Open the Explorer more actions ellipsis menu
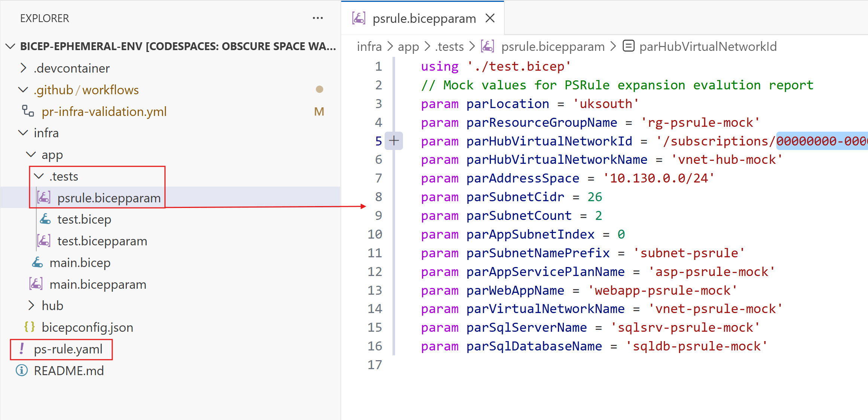Image resolution: width=868 pixels, height=420 pixels. point(318,18)
